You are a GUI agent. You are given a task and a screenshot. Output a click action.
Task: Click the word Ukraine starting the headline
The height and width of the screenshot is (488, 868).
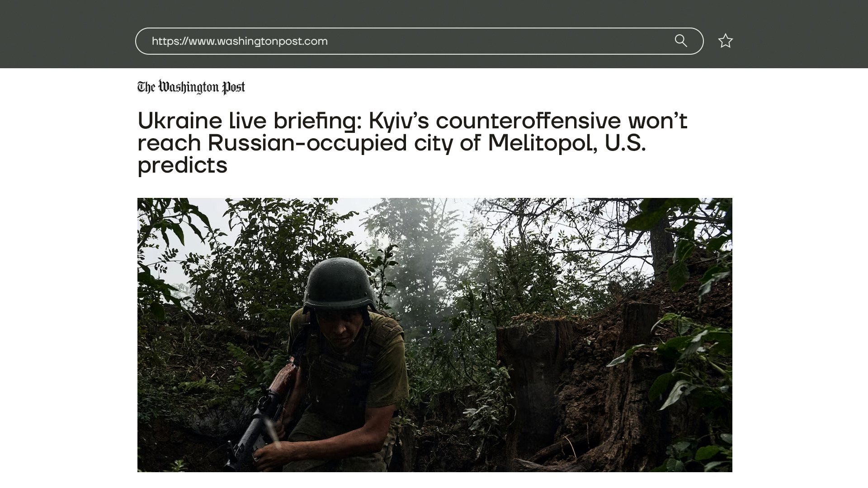click(180, 121)
